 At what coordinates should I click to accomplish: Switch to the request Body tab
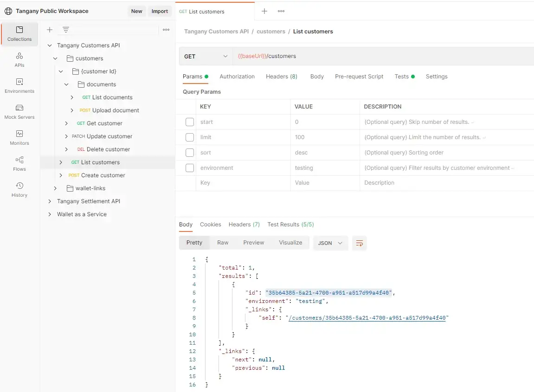(317, 77)
